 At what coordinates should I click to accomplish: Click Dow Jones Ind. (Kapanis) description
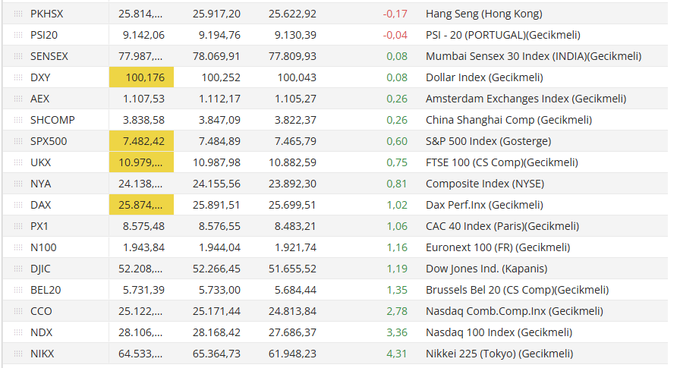[486, 269]
